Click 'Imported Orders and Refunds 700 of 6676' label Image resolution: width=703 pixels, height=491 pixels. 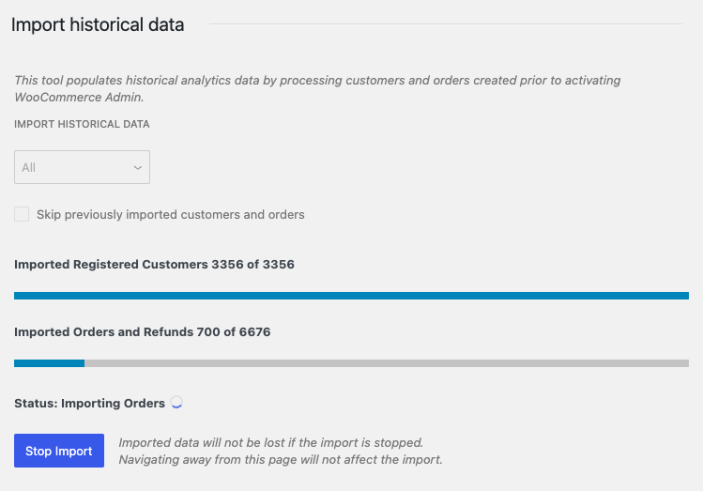tap(142, 331)
